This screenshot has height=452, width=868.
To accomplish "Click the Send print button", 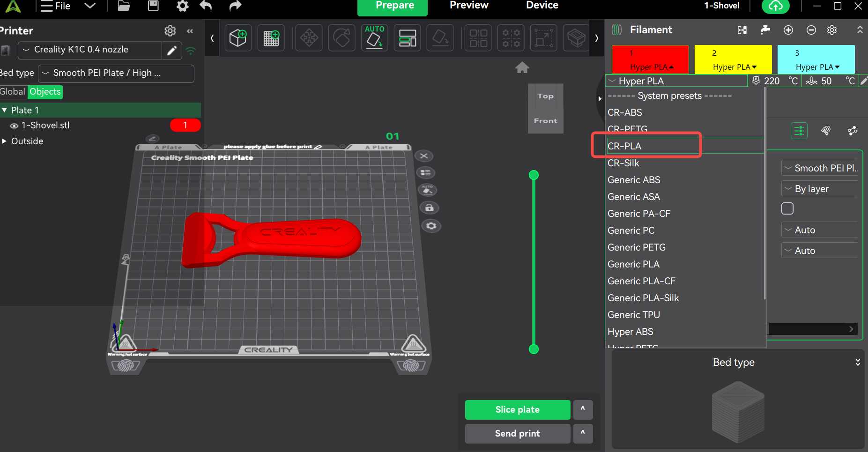I will pos(517,434).
